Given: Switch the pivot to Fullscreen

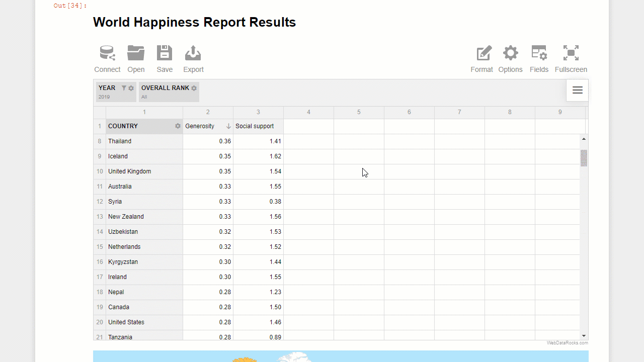Looking at the screenshot, I should coord(571,59).
